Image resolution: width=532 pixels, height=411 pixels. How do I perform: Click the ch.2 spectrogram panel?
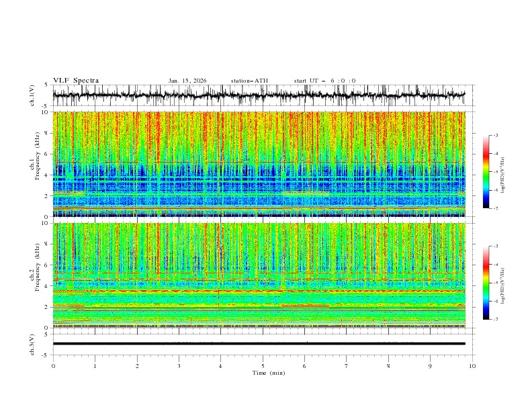[259, 275]
